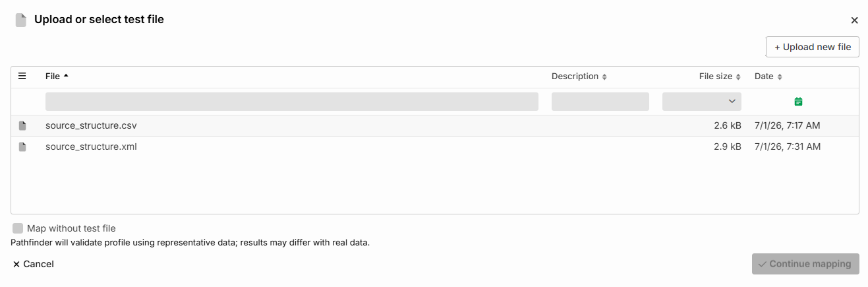Click the File name filter field

click(x=292, y=102)
